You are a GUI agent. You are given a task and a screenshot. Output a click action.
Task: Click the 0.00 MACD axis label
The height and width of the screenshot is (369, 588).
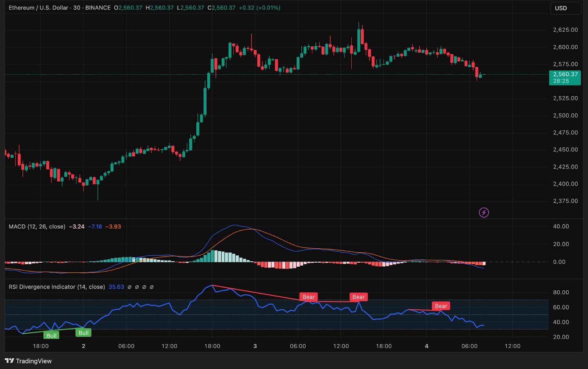559,262
